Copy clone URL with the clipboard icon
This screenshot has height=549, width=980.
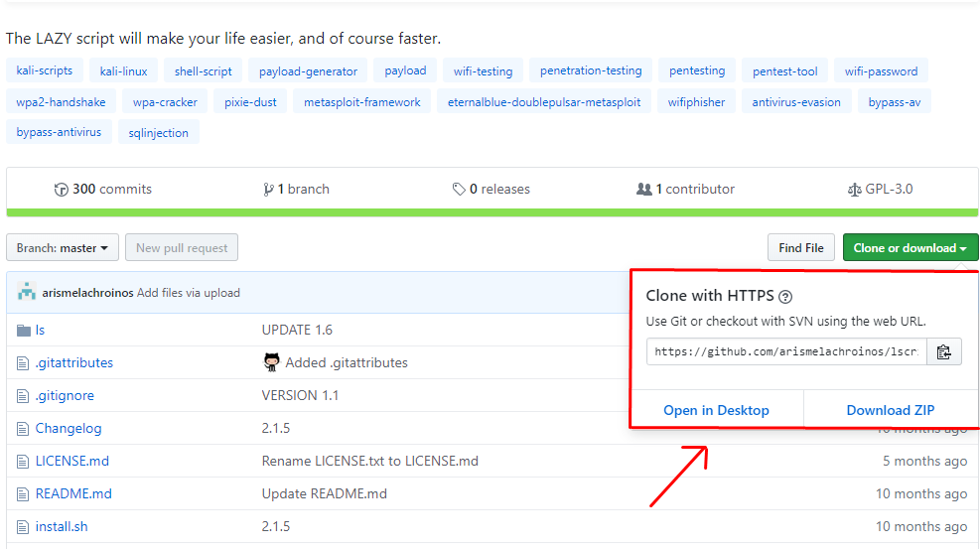point(943,352)
